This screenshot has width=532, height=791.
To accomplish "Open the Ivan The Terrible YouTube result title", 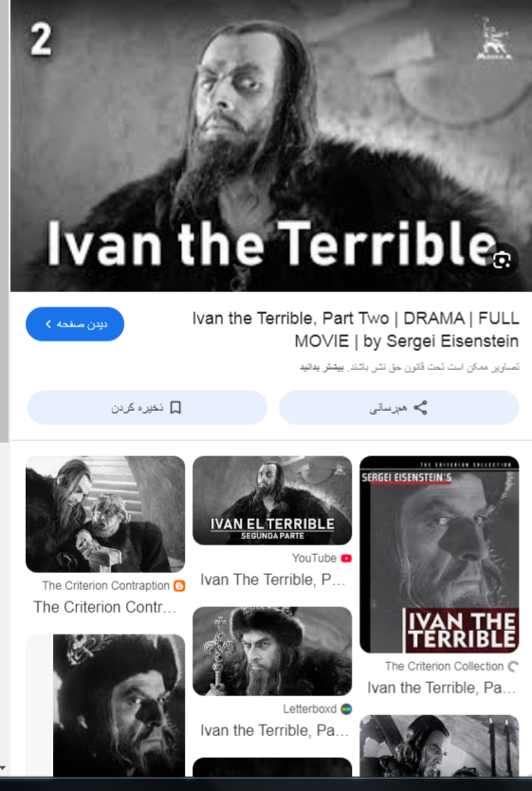I will [x=273, y=579].
